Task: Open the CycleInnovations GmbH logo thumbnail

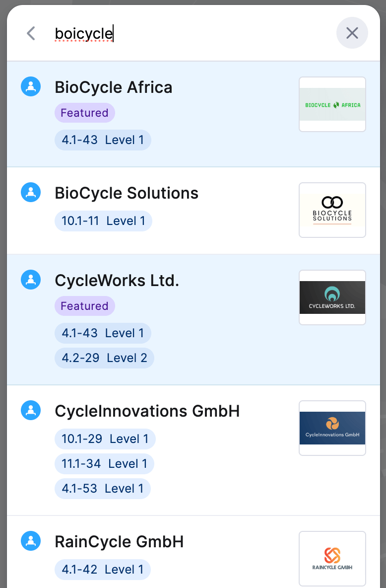Action: pos(332,428)
